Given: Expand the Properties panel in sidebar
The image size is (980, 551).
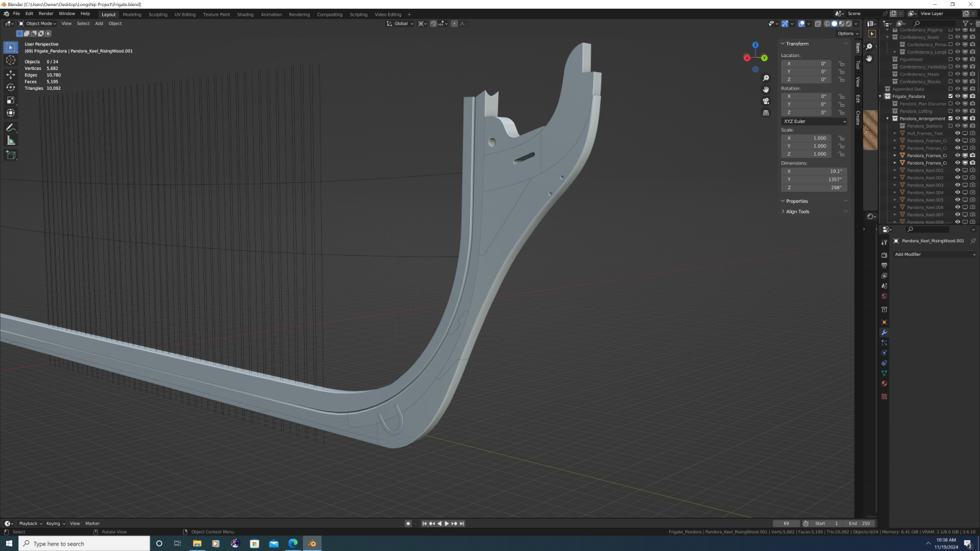Looking at the screenshot, I should point(796,201).
